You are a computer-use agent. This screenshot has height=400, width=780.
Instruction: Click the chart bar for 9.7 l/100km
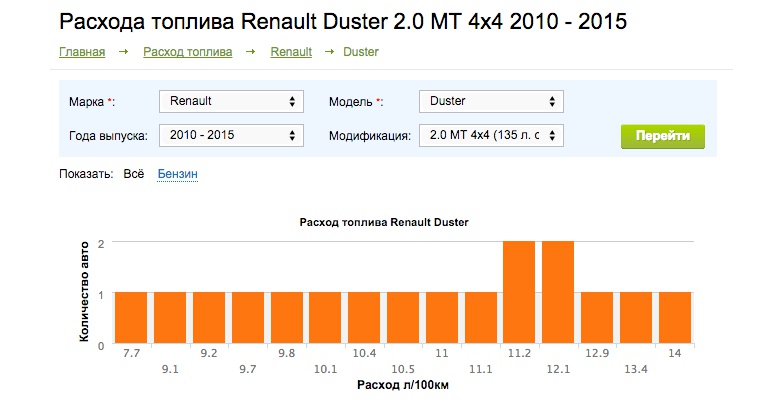point(248,318)
